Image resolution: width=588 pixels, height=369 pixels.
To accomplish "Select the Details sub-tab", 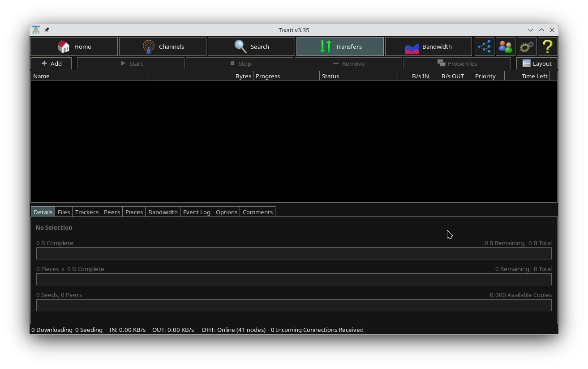I will pyautogui.click(x=43, y=212).
